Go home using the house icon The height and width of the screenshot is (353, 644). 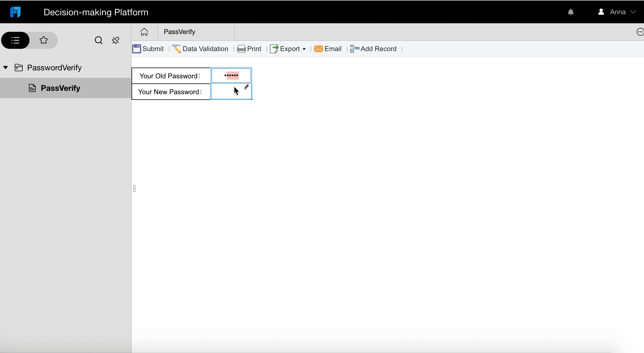[x=144, y=31]
